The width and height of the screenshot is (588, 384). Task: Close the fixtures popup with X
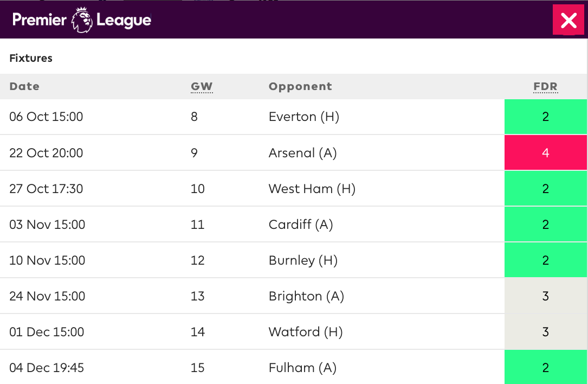tap(568, 20)
